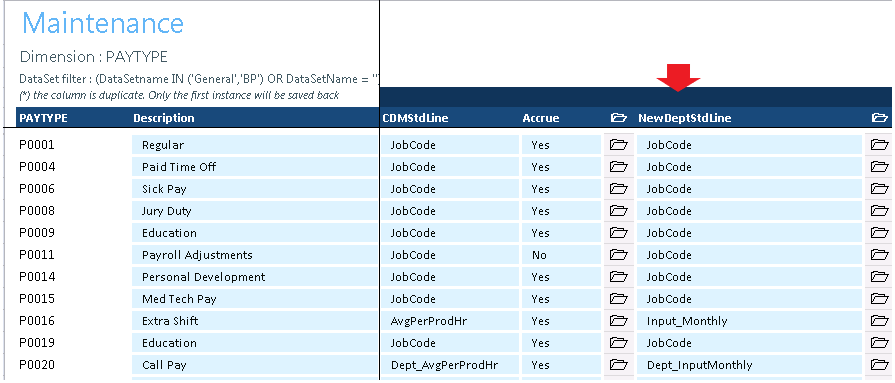Open rightmost folder icon in Extra Shift row

tap(880, 321)
